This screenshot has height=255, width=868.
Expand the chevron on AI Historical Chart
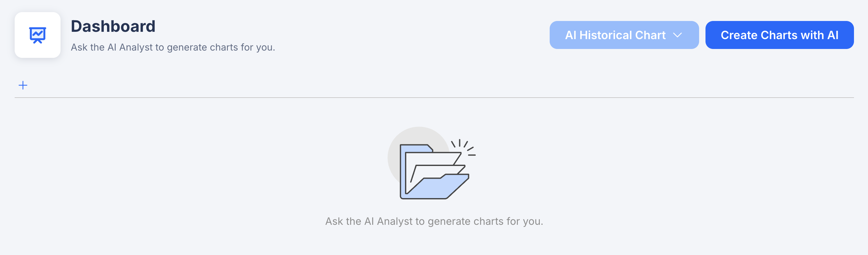[677, 35]
